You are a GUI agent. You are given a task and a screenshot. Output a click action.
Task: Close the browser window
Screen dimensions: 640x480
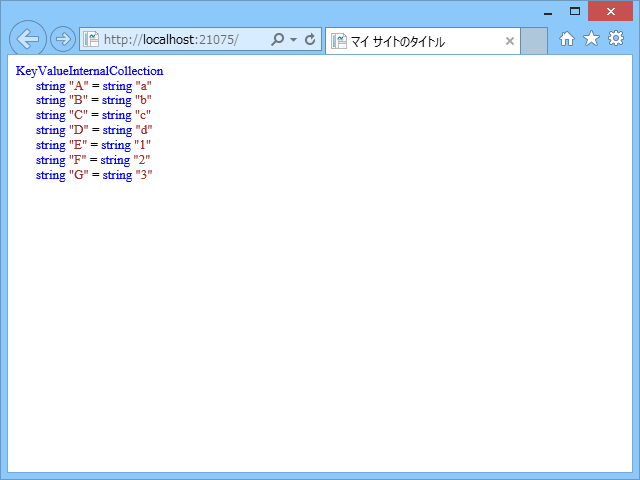pyautogui.click(x=610, y=11)
